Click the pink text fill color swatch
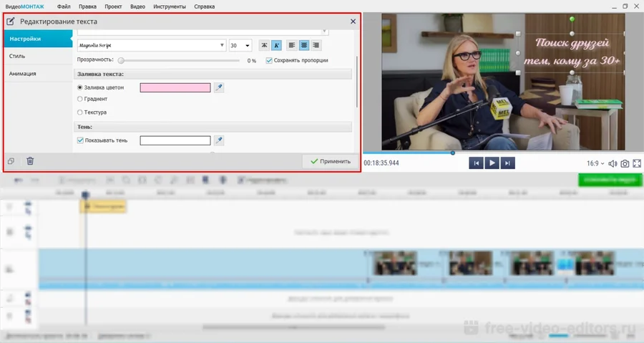This screenshot has height=343, width=644. click(x=175, y=87)
